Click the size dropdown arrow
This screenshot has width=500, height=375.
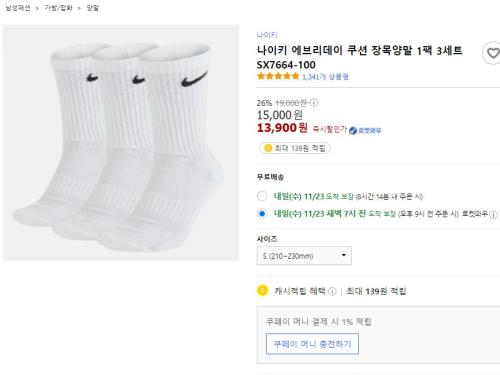pyautogui.click(x=344, y=255)
